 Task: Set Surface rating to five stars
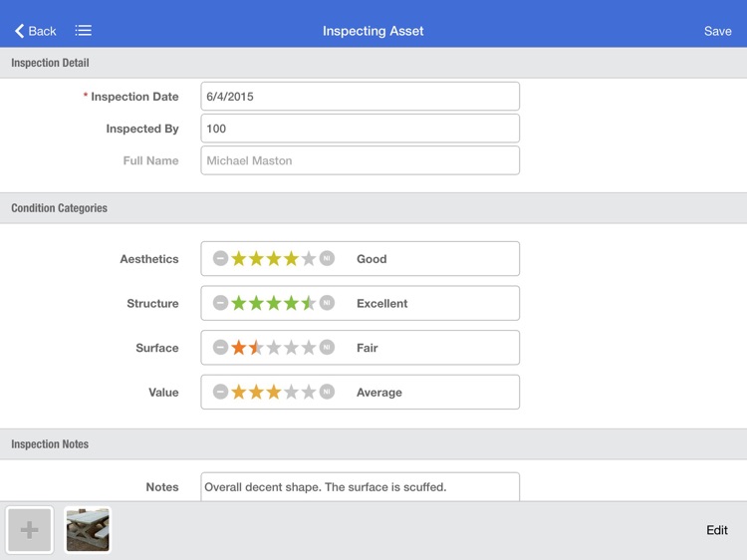(309, 347)
